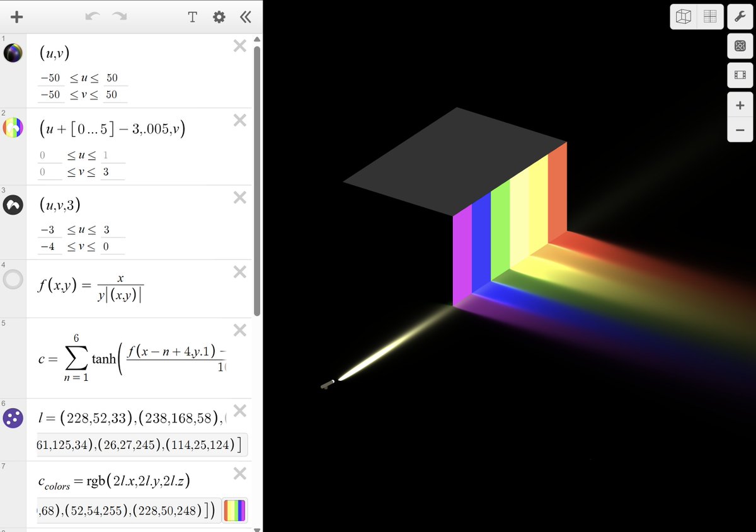This screenshot has width=756, height=532.
Task: Edit expression 3 v upper bound 0
Action: pos(112,246)
